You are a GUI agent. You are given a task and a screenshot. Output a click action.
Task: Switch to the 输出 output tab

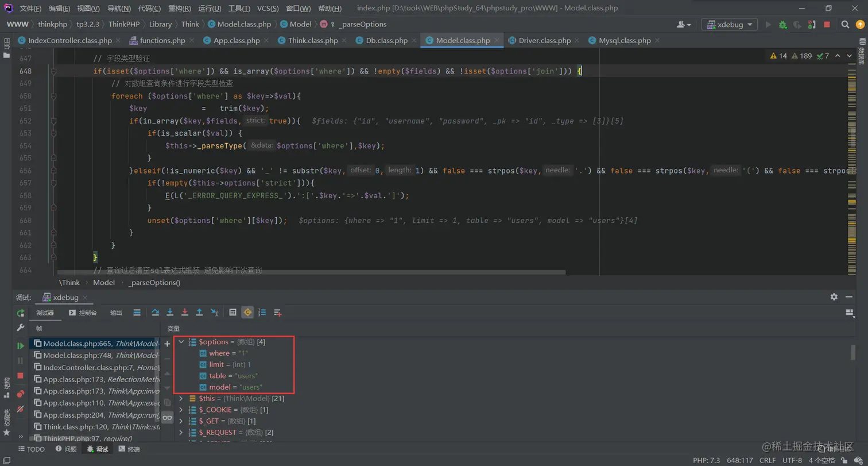point(116,313)
